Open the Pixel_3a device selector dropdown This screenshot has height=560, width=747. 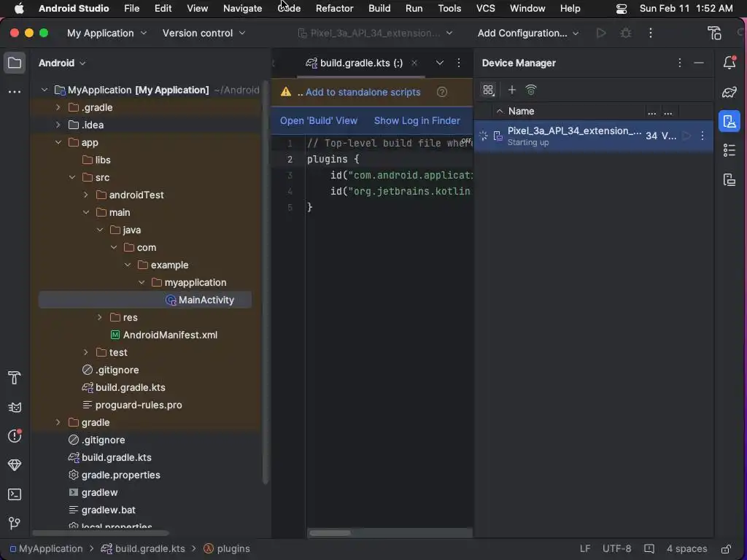[375, 33]
